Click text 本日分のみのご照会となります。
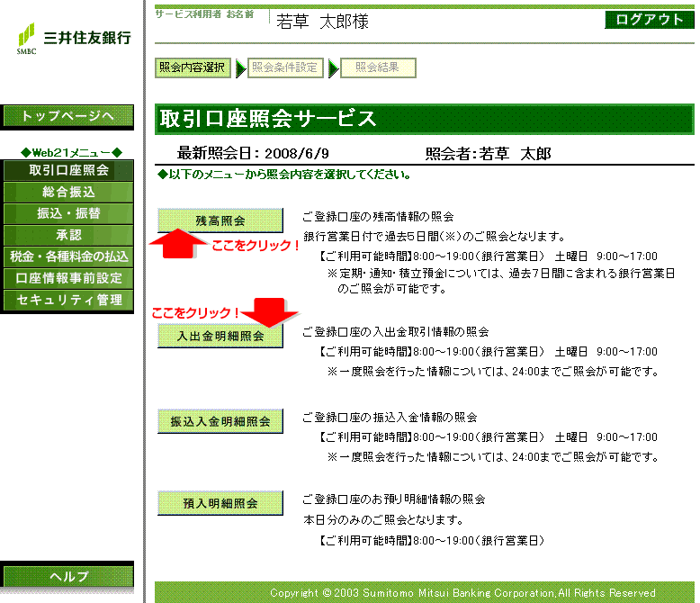Viewport: 700px width, 603px height. (384, 520)
